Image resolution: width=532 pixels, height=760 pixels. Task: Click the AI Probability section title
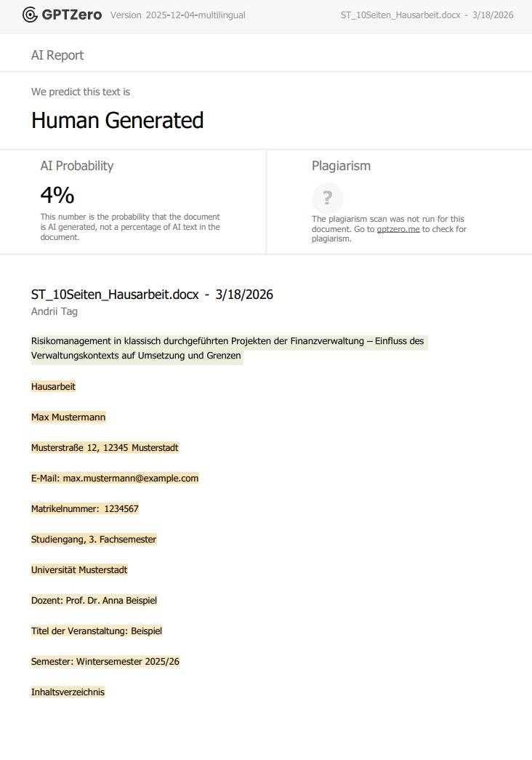(x=76, y=166)
